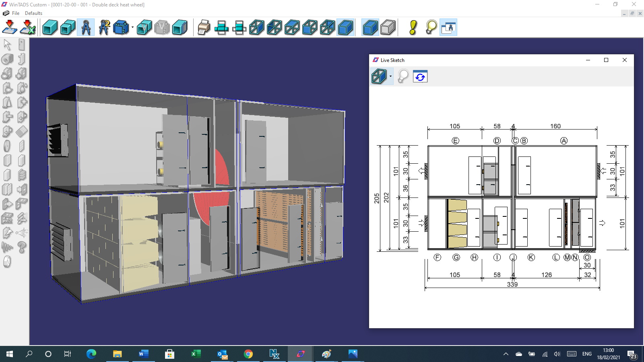Select the second wireframe cube panel view
Image resolution: width=644 pixels, height=362 pixels.
pos(274,27)
